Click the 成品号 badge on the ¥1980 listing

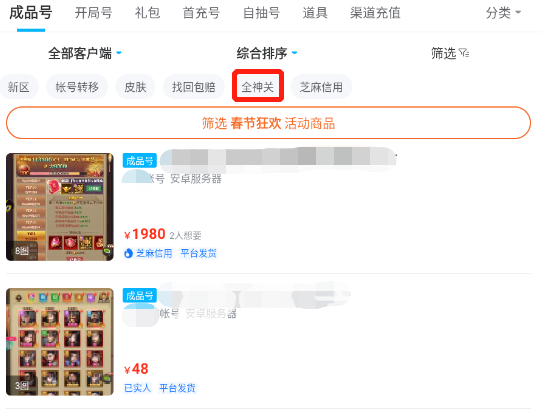tap(140, 161)
